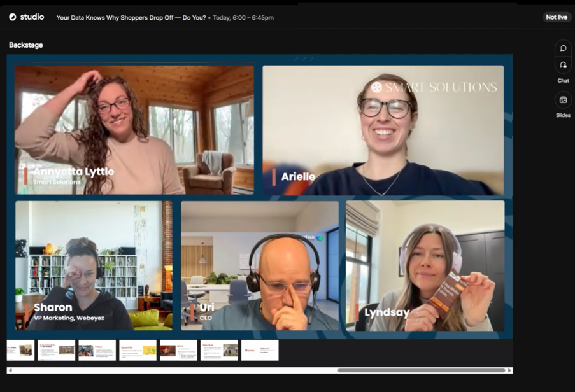Click the right arrow of the slide scrollbar

(509, 370)
